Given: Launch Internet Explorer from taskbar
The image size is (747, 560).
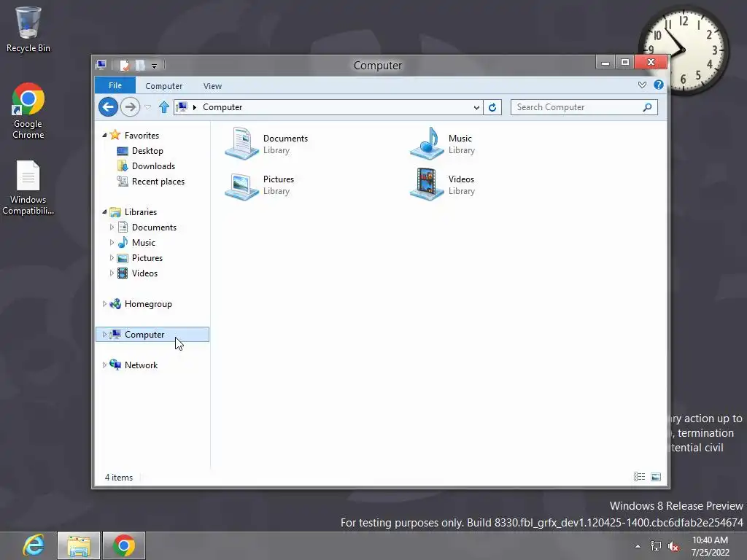Looking at the screenshot, I should (34, 545).
